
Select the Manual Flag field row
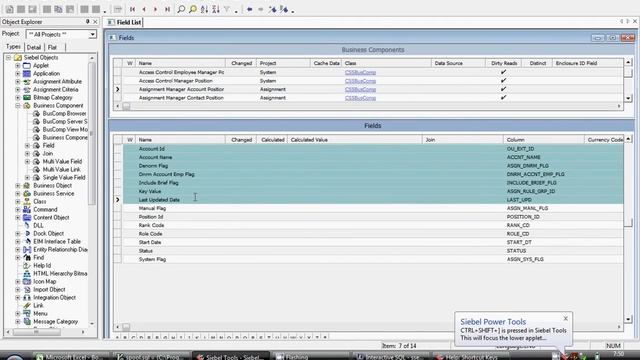(373, 208)
